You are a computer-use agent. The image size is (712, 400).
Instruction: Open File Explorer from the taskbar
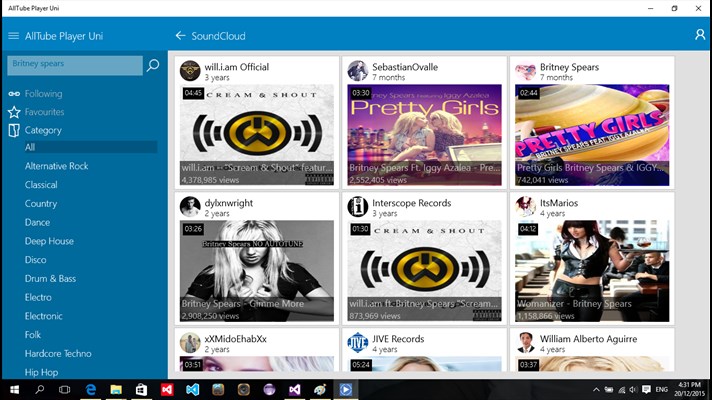point(116,390)
